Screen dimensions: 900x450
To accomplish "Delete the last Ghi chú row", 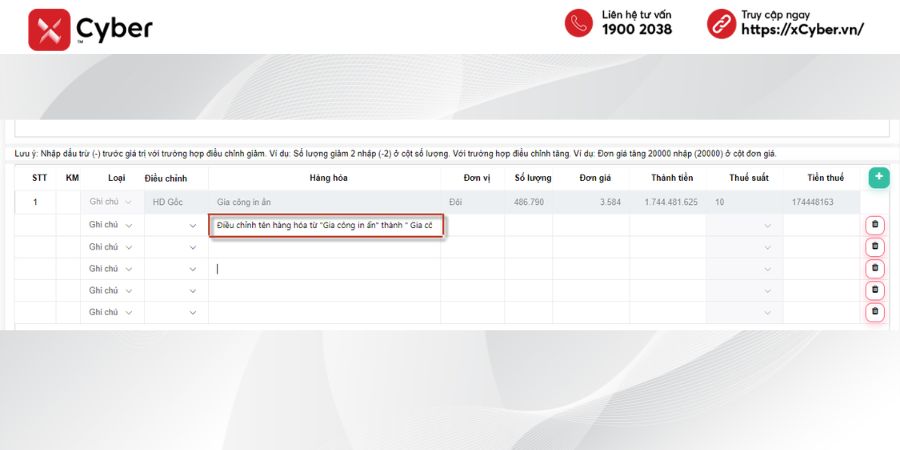I will (875, 312).
